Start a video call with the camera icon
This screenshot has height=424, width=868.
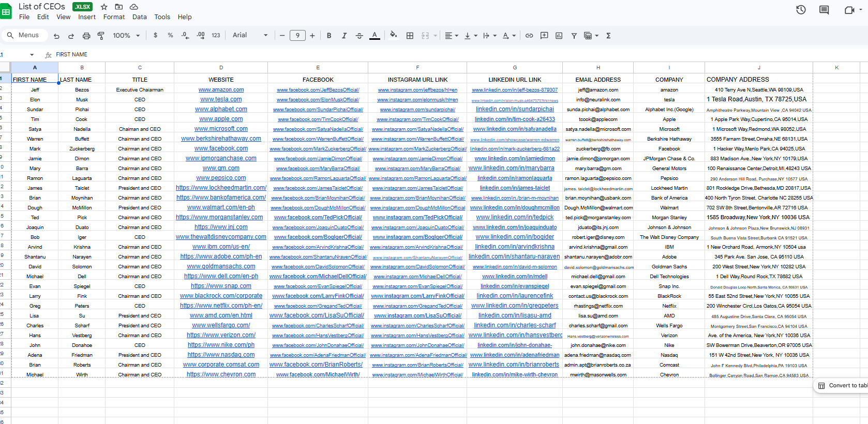(x=849, y=10)
